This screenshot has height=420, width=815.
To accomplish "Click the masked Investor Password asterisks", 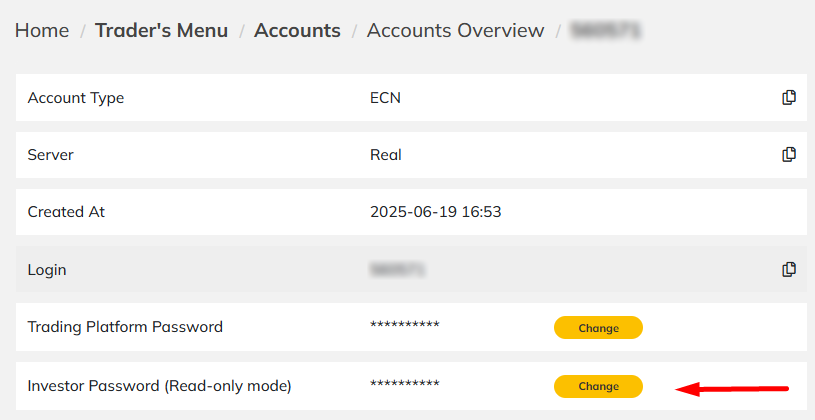I will [405, 384].
